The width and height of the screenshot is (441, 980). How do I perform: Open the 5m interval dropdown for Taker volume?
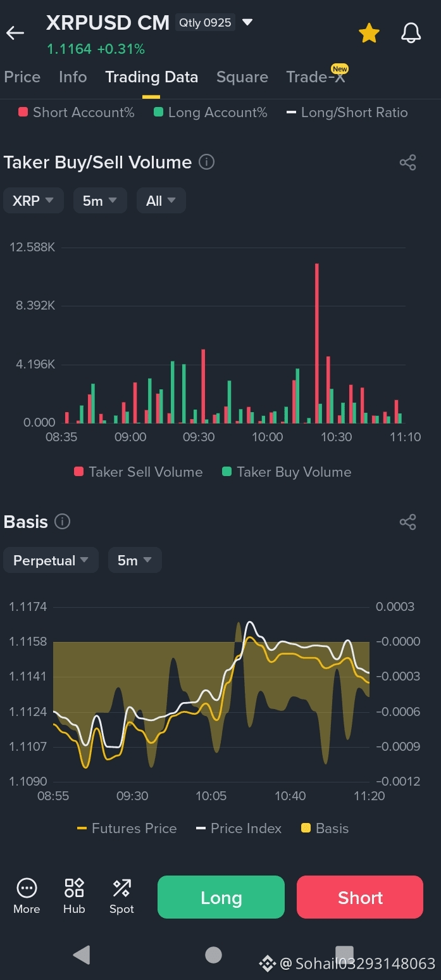[x=100, y=201]
